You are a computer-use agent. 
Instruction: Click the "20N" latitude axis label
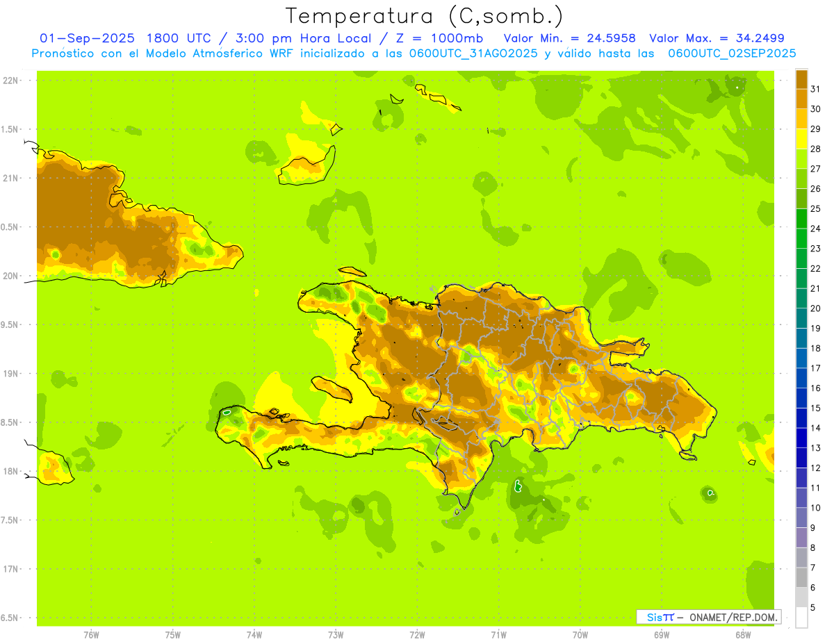10,276
